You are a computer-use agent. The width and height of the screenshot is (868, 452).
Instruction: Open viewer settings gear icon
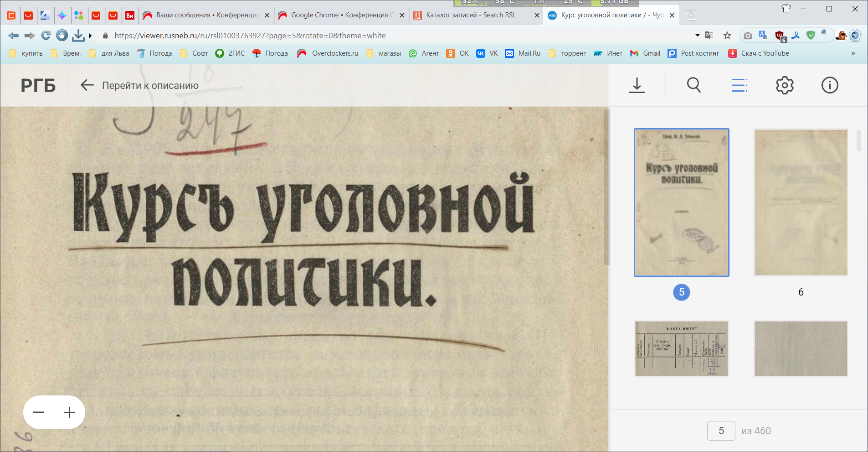(x=784, y=85)
